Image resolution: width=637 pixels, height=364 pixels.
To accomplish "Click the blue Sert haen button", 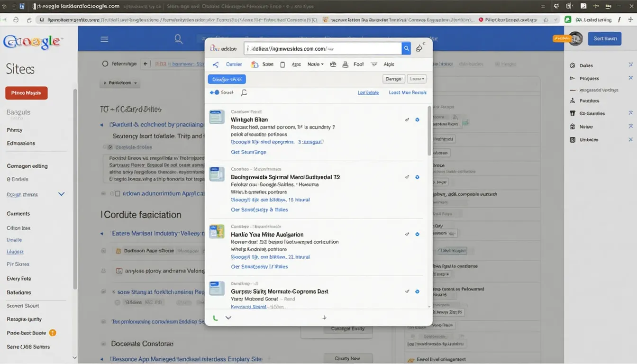I will [x=605, y=38].
